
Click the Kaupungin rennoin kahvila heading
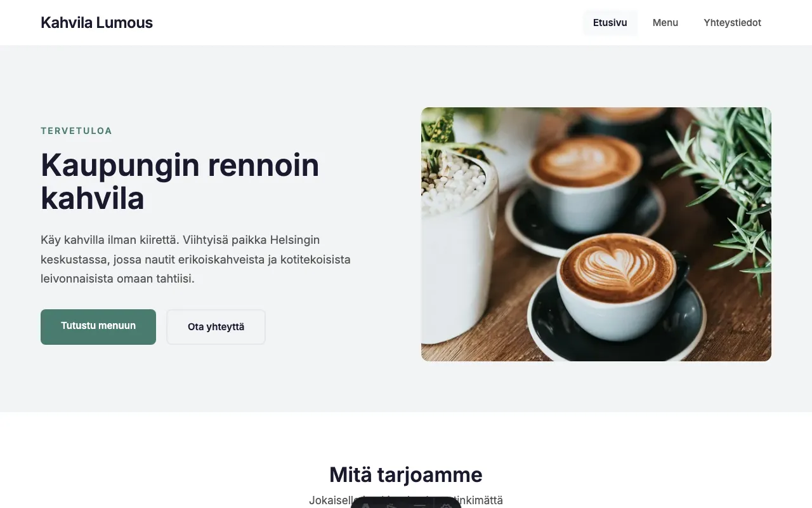click(x=180, y=182)
